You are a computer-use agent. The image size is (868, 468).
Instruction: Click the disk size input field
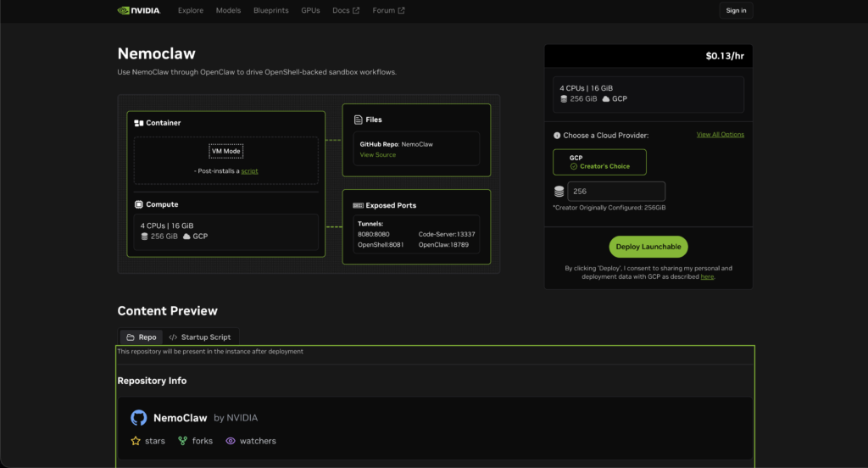click(616, 192)
